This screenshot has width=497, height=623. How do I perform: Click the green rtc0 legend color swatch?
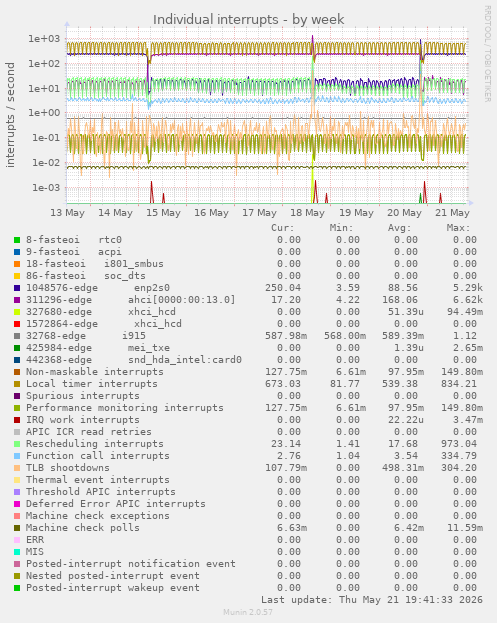[17, 240]
